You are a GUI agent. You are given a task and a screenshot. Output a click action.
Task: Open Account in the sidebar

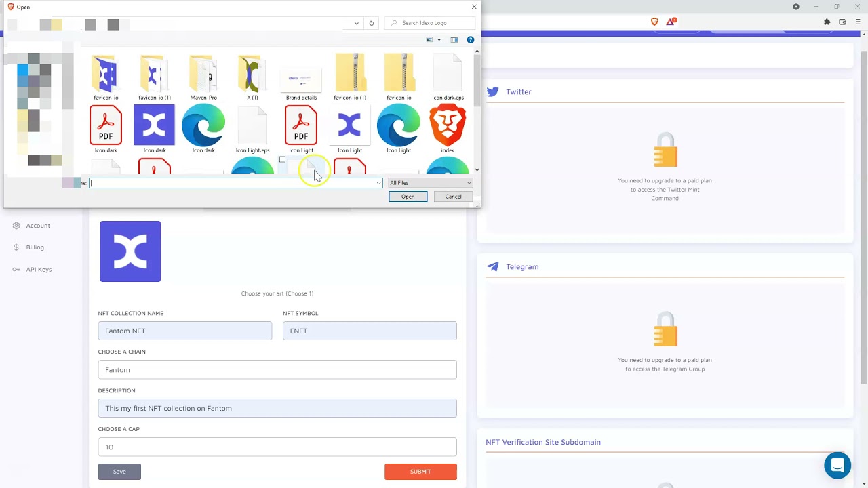coord(38,226)
